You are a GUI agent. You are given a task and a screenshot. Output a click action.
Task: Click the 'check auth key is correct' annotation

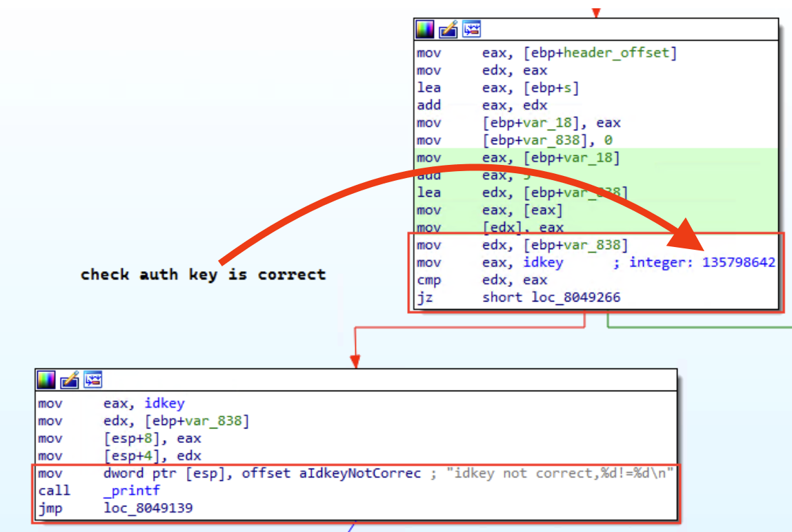(x=203, y=275)
